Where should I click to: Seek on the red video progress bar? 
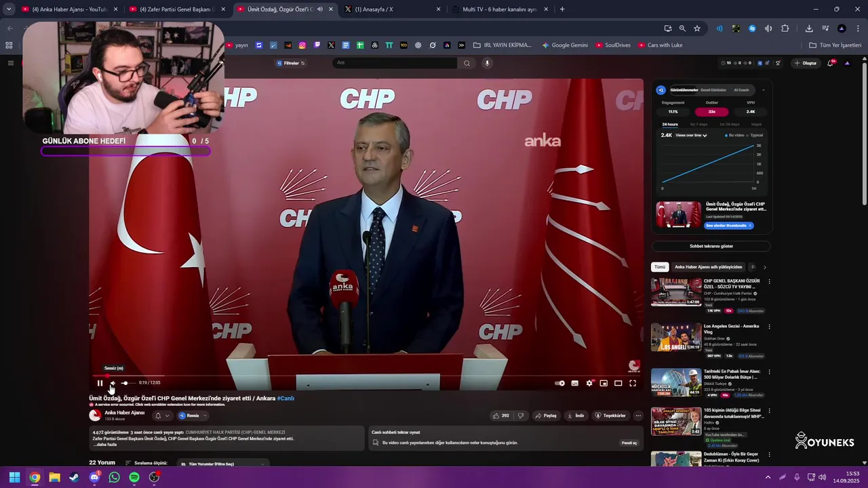(x=366, y=375)
